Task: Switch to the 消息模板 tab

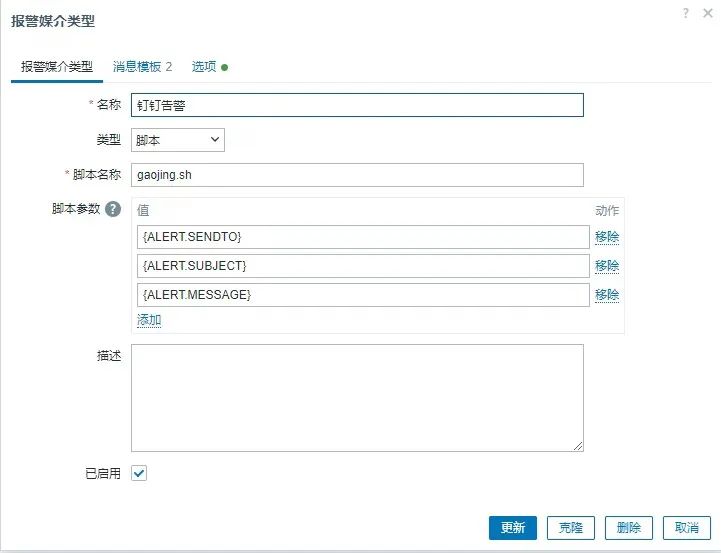Action: 142,67
